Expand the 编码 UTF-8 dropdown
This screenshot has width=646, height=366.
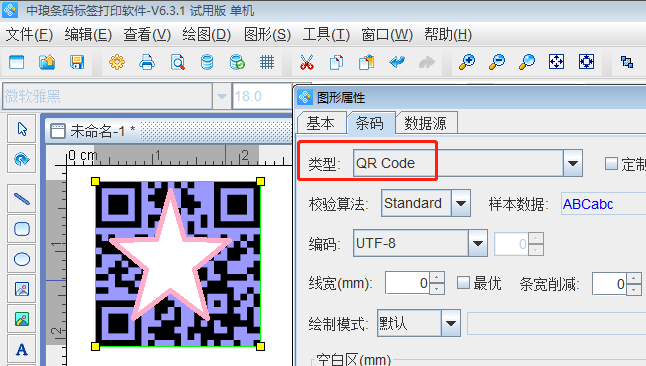click(x=478, y=243)
